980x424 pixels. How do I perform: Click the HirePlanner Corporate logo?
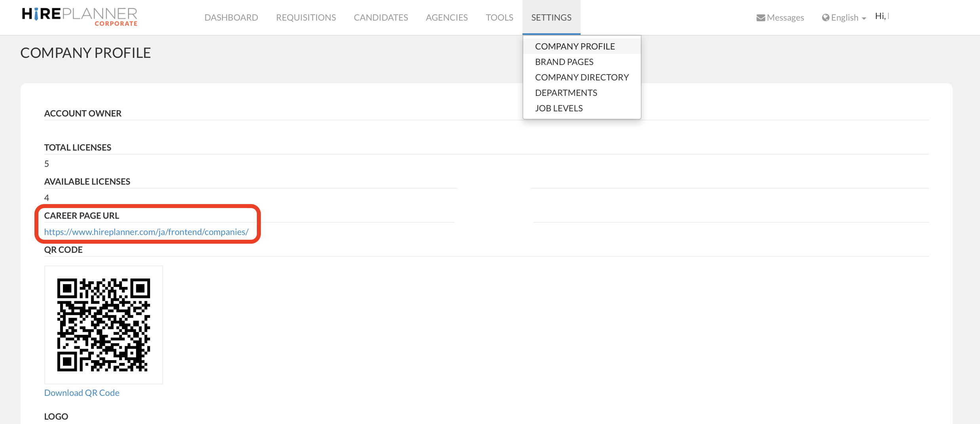(79, 17)
